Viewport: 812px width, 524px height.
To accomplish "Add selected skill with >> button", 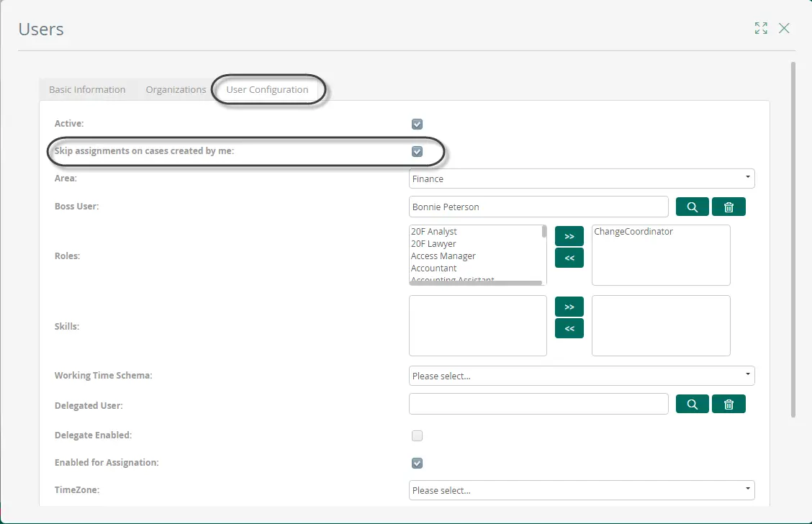I will 569,307.
